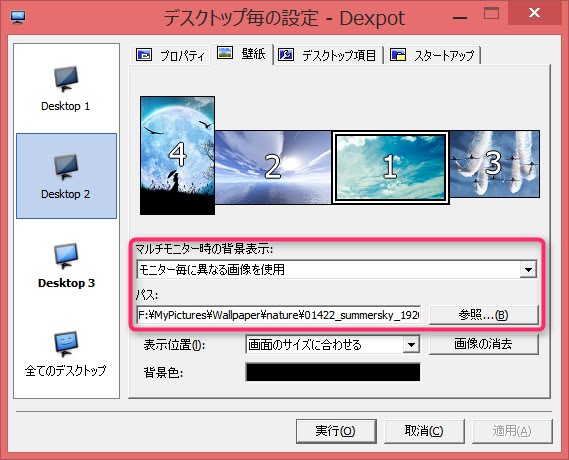Click the デスクトップ項目 tab icon

click(x=286, y=55)
